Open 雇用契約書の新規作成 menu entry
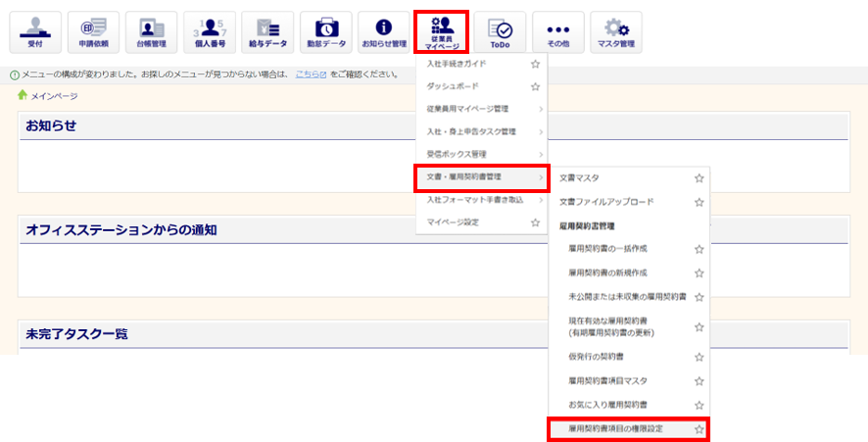The height and width of the screenshot is (442, 868). (x=607, y=273)
